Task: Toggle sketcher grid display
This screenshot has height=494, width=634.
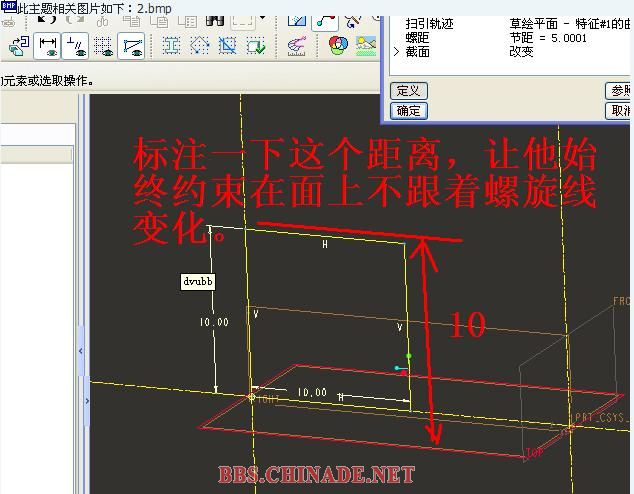Action: 103,46
